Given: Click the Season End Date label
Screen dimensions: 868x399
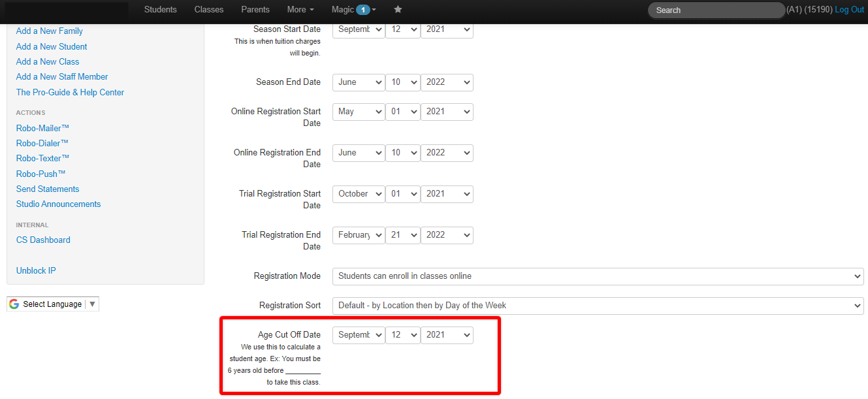Looking at the screenshot, I should coord(288,82).
